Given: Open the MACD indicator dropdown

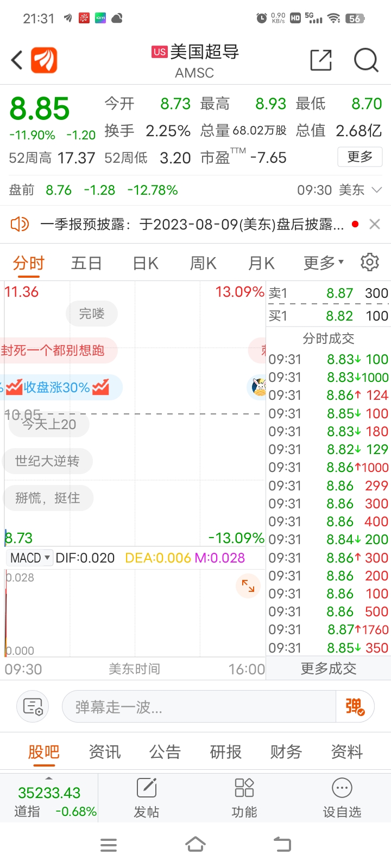Looking at the screenshot, I should pos(30,558).
